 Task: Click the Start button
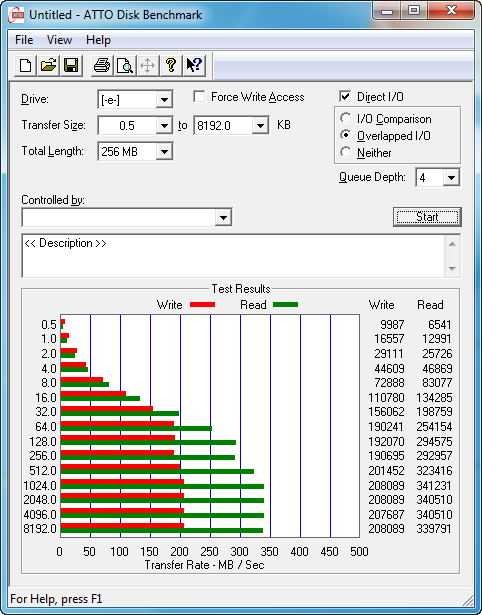tap(427, 217)
